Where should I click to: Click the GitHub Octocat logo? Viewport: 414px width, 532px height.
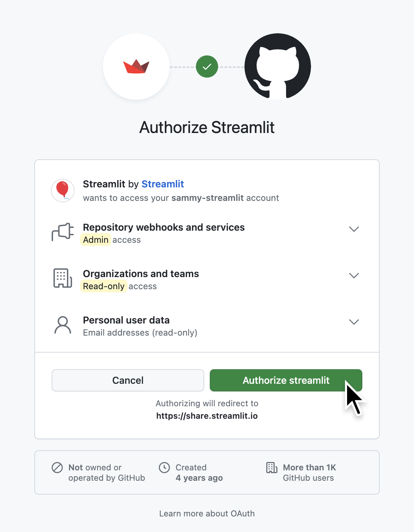277,66
